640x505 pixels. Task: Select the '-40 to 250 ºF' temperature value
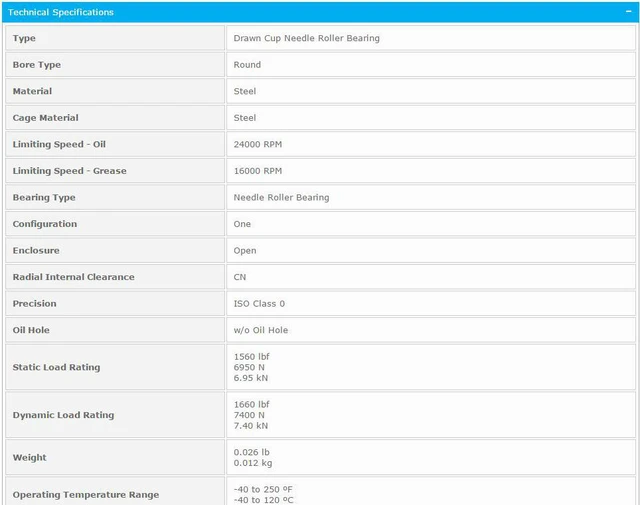pyautogui.click(x=263, y=489)
